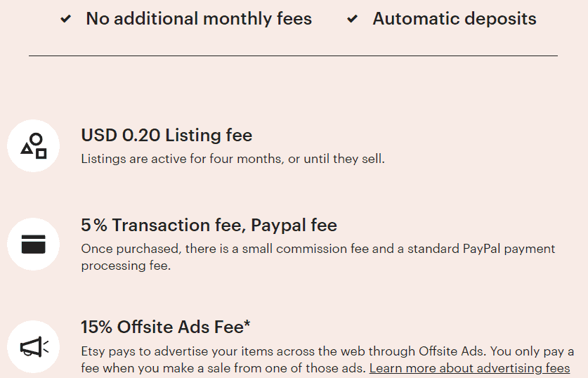This screenshot has width=588, height=378.
Task: Click the horizontal divider line below features
Action: [x=293, y=56]
